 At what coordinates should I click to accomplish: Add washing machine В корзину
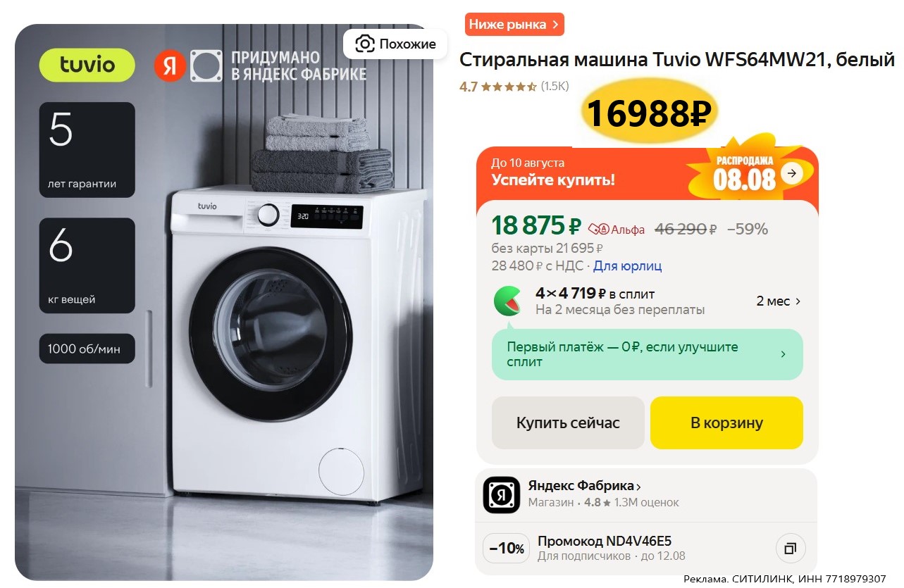[x=726, y=423]
